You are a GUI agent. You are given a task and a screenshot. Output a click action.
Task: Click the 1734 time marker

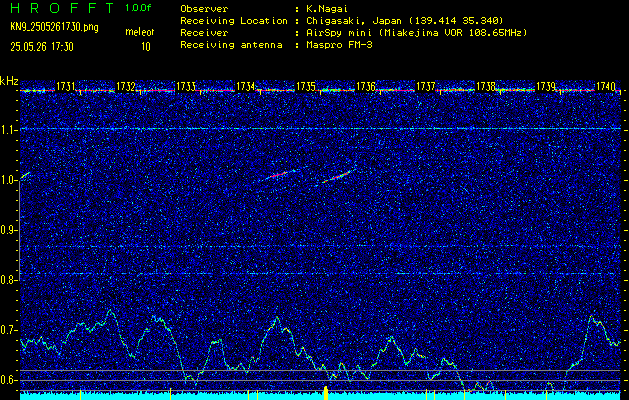(246, 86)
